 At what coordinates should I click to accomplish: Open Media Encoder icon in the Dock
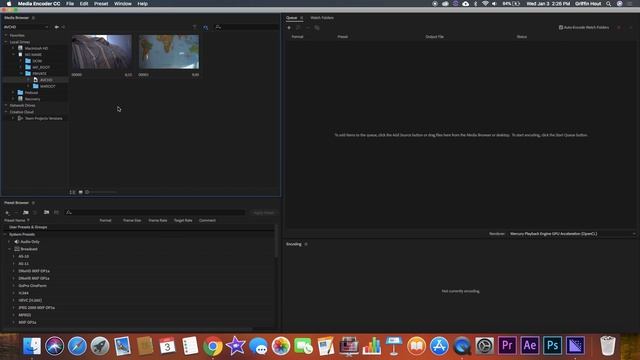(575, 346)
